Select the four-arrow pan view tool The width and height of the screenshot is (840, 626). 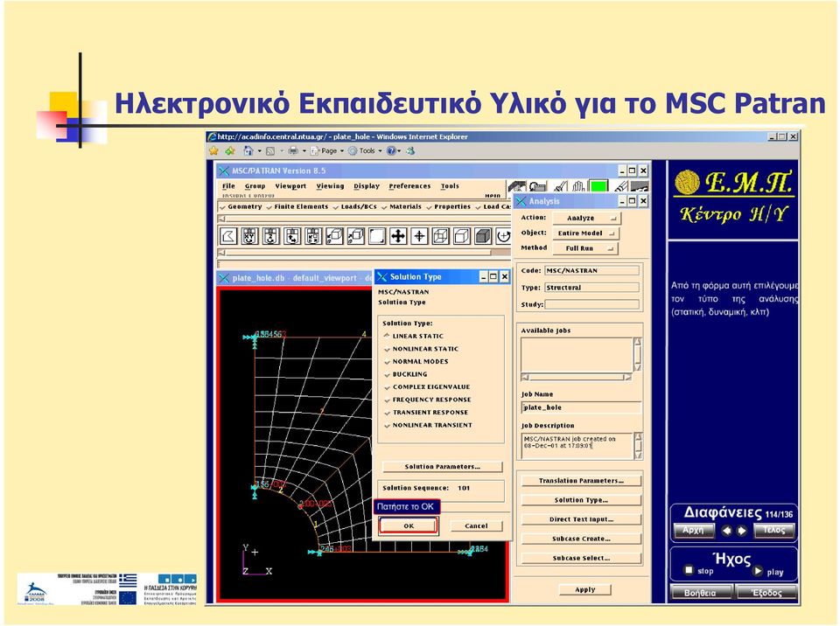398,236
